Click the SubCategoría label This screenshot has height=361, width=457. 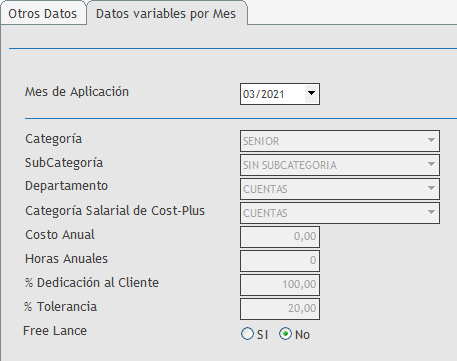(64, 163)
